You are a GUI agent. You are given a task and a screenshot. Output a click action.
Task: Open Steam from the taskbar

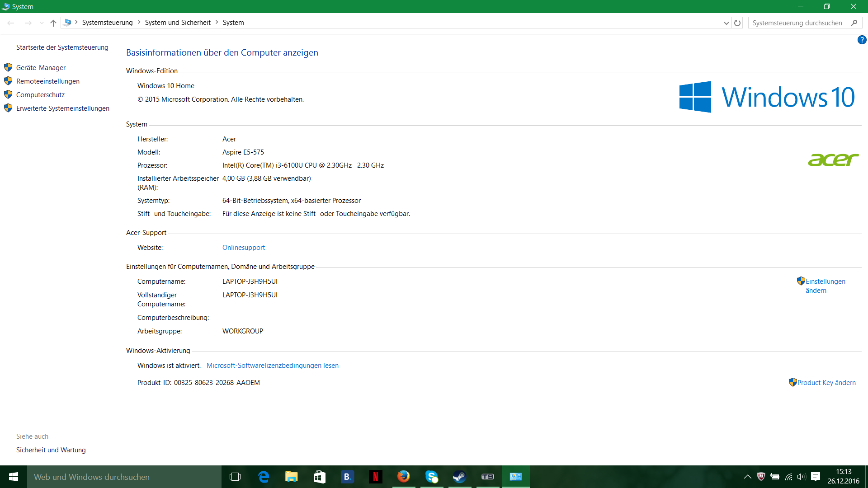(459, 477)
